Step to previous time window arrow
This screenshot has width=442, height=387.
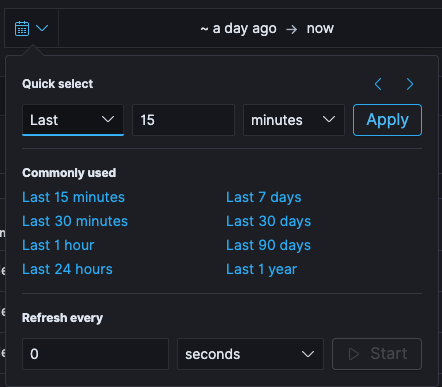(378, 84)
